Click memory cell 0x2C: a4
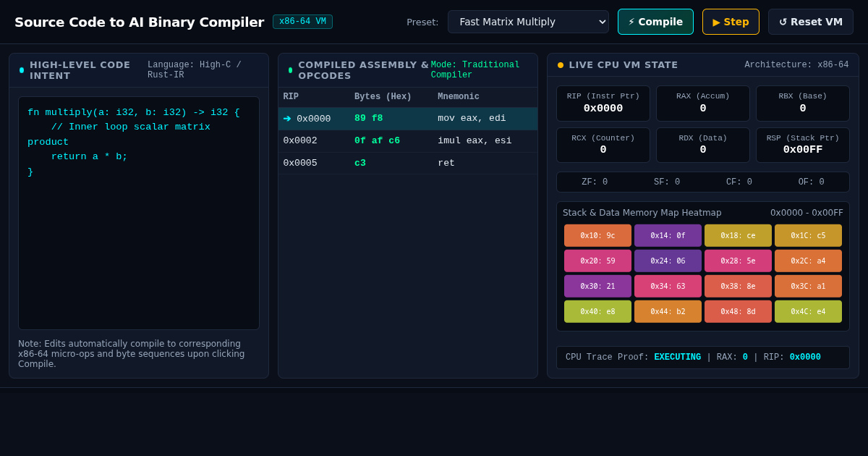 [x=808, y=261]
